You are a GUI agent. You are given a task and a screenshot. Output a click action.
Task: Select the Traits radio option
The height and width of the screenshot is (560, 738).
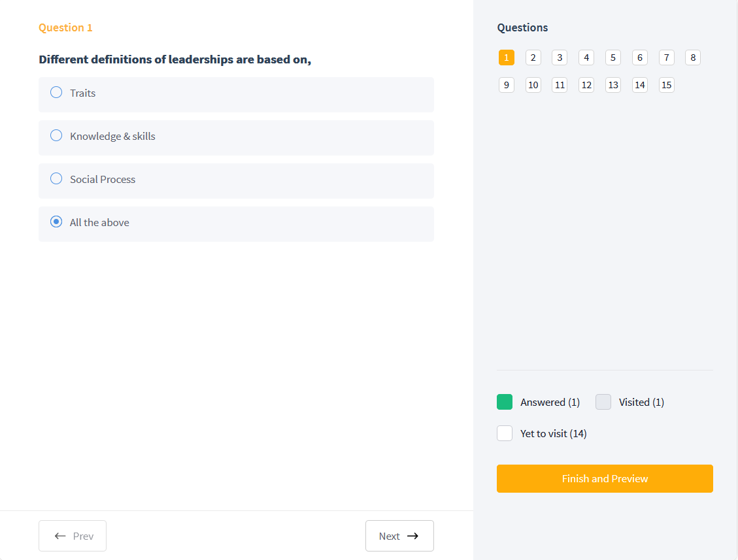[56, 93]
